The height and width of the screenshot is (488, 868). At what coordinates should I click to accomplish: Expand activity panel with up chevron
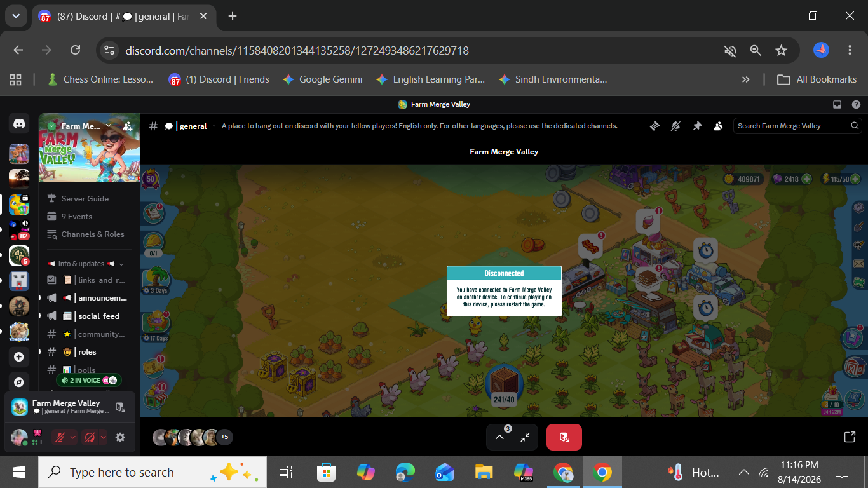click(x=499, y=437)
